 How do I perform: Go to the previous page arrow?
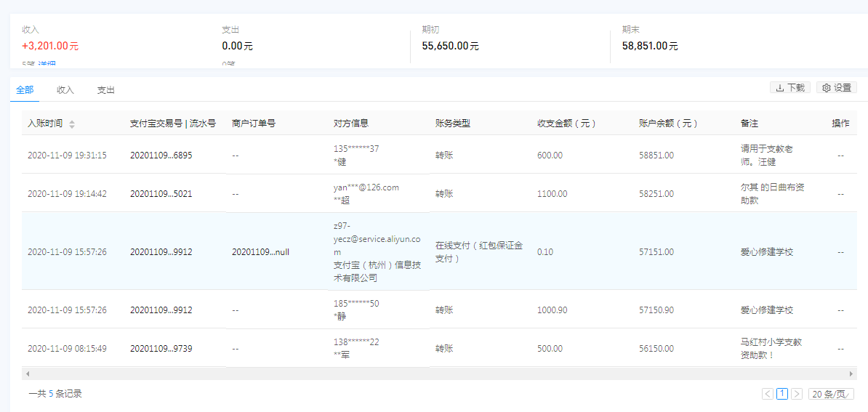point(768,394)
